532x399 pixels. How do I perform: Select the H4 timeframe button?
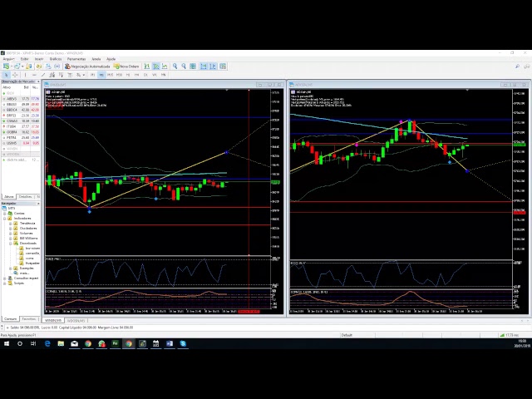136,75
